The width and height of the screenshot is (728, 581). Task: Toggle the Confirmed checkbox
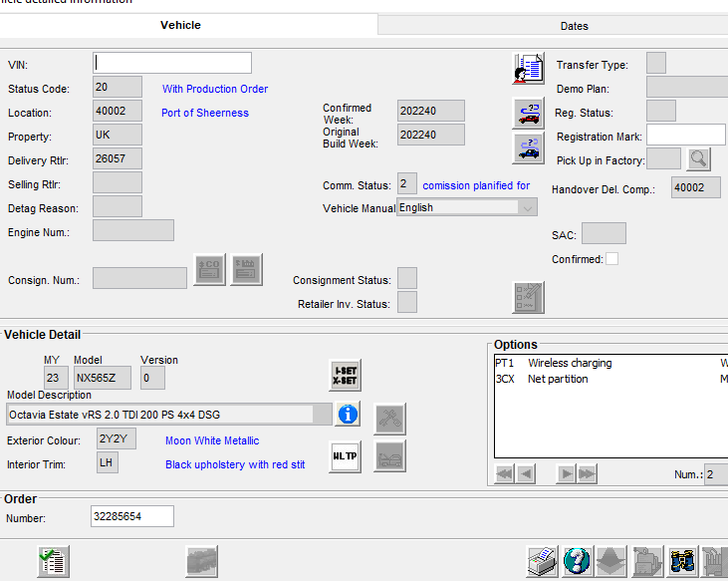[611, 259]
